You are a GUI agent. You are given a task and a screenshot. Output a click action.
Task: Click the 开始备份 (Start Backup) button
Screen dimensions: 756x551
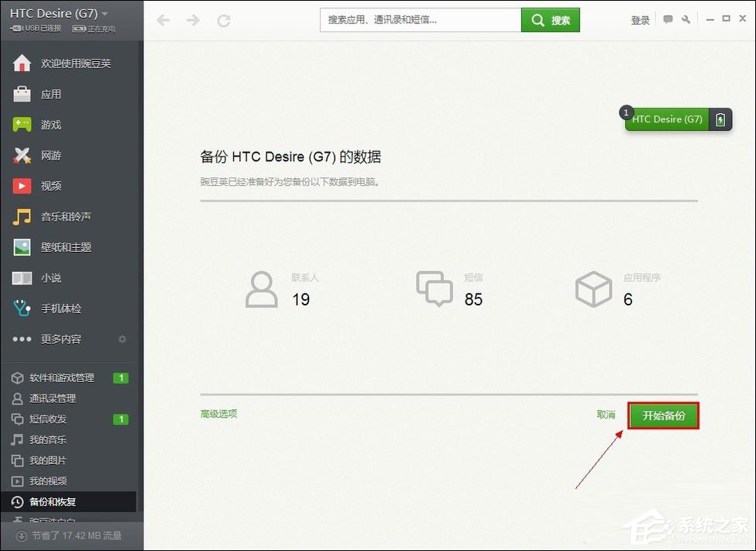click(x=662, y=415)
